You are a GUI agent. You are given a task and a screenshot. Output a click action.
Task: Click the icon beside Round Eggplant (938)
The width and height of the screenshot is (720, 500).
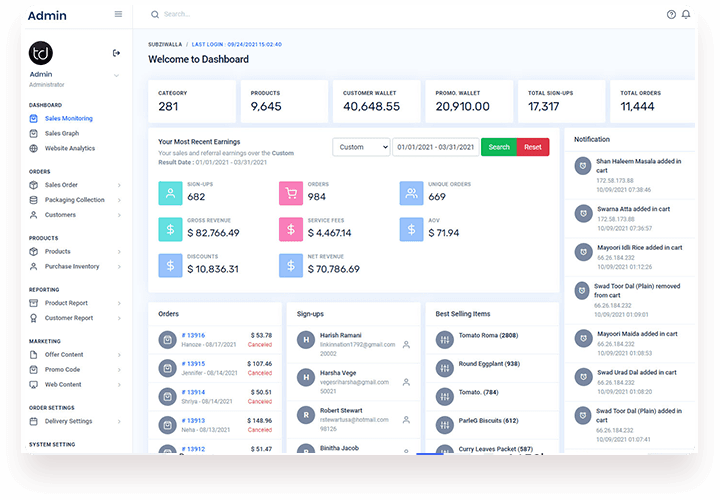(444, 369)
